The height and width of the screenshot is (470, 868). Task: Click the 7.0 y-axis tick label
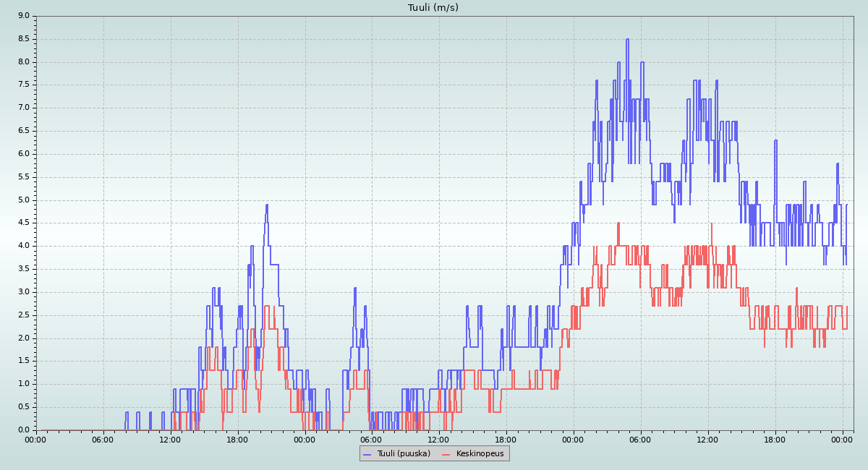coord(23,108)
